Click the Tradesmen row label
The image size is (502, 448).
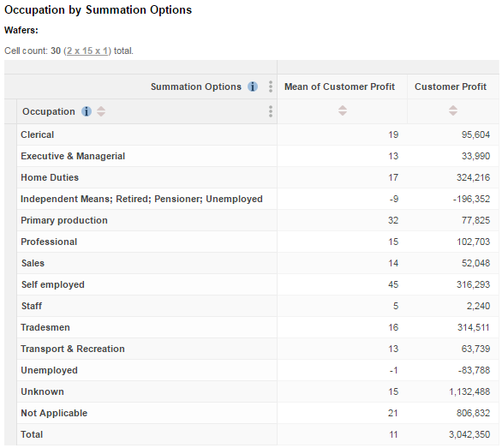45,327
